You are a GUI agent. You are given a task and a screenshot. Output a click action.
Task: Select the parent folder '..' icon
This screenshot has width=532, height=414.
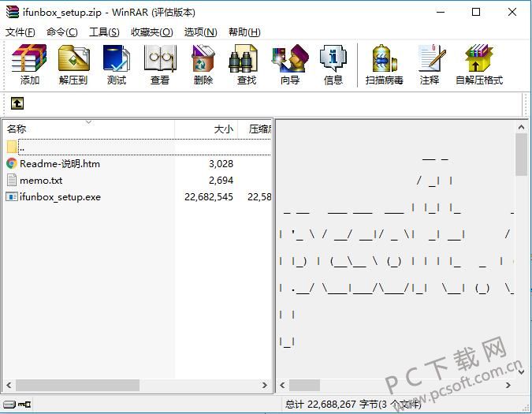coord(12,147)
